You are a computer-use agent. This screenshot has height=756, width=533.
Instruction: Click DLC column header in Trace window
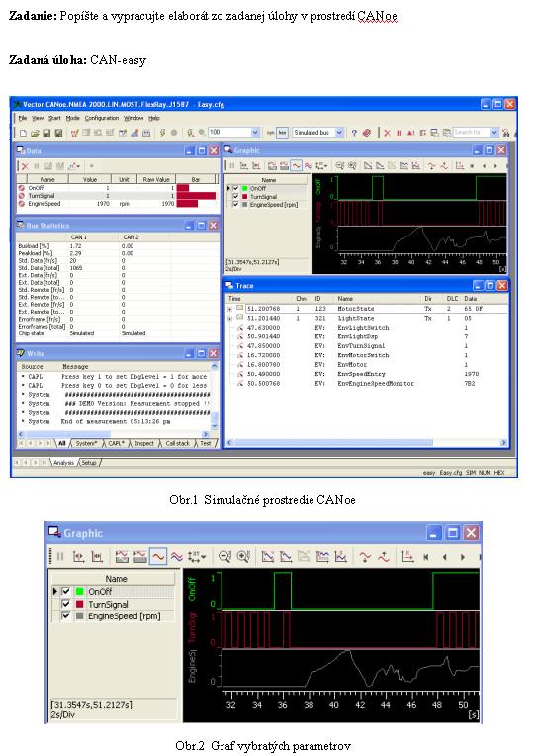coord(453,299)
